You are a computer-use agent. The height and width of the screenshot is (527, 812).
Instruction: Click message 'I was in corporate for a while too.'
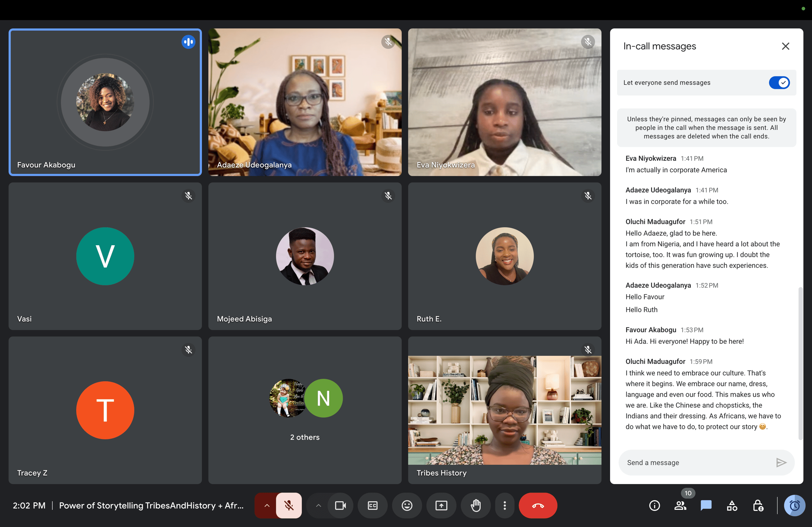tap(677, 202)
